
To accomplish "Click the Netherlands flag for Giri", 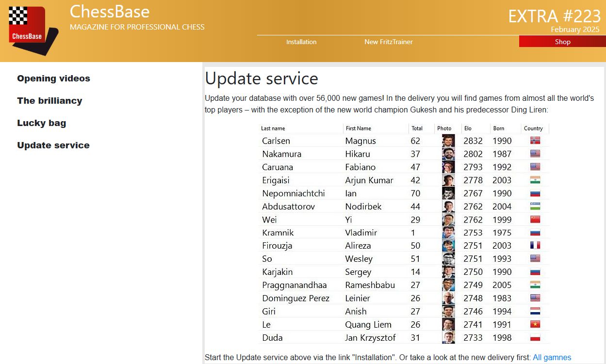I will [535, 311].
